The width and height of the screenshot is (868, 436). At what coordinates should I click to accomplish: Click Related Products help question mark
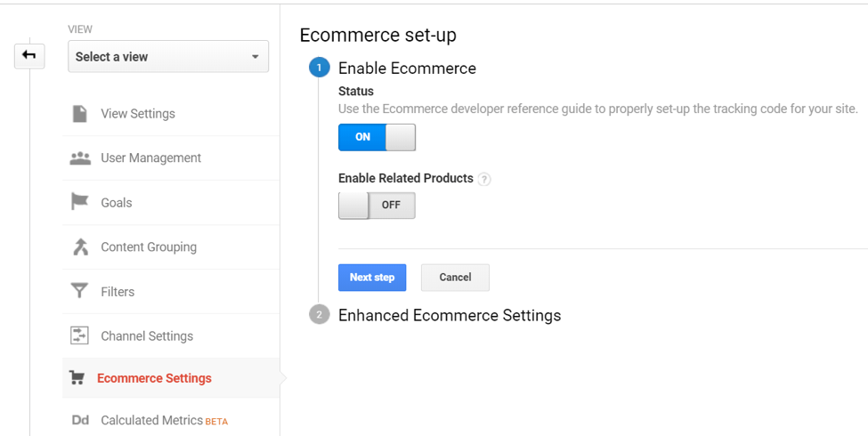pyautogui.click(x=484, y=179)
